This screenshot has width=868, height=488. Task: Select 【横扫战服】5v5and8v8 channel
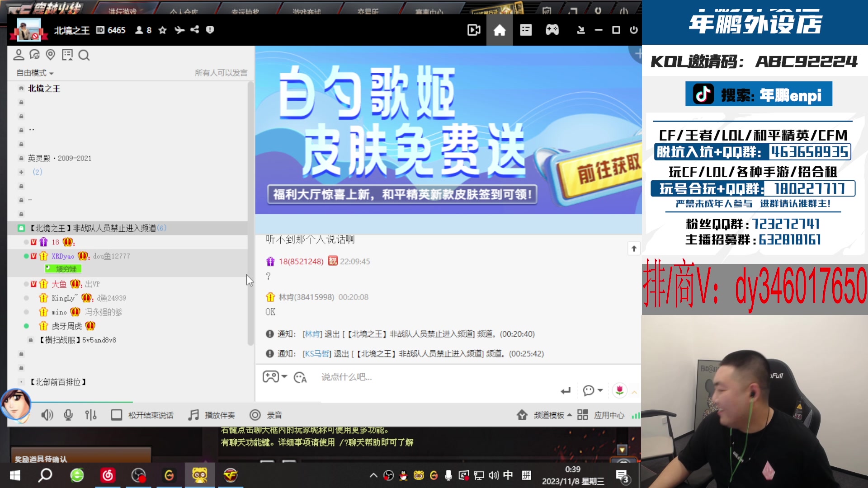[x=78, y=340]
